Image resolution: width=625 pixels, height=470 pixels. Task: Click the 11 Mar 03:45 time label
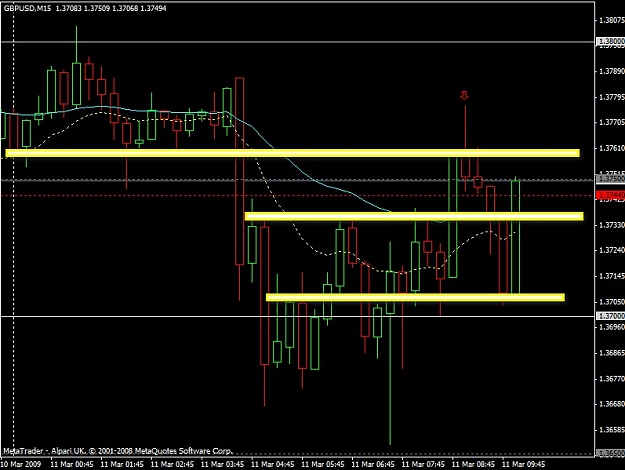point(223,464)
